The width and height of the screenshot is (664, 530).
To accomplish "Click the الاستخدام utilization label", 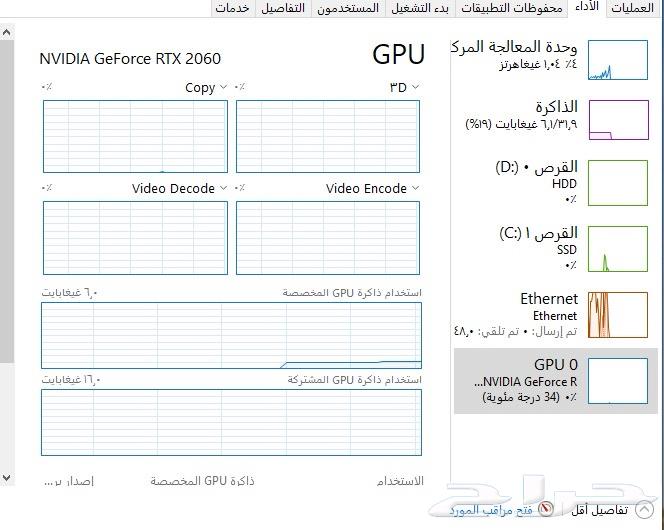I will (400, 481).
